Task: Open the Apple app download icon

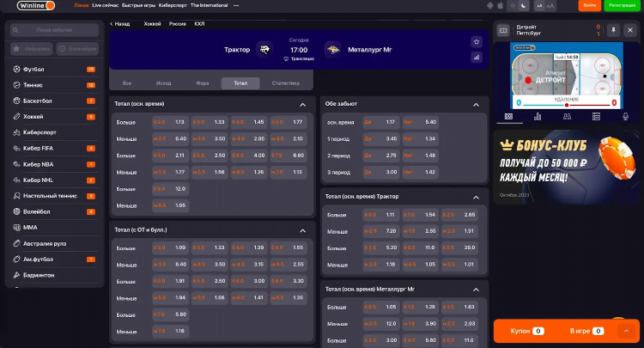Action: (501, 5)
